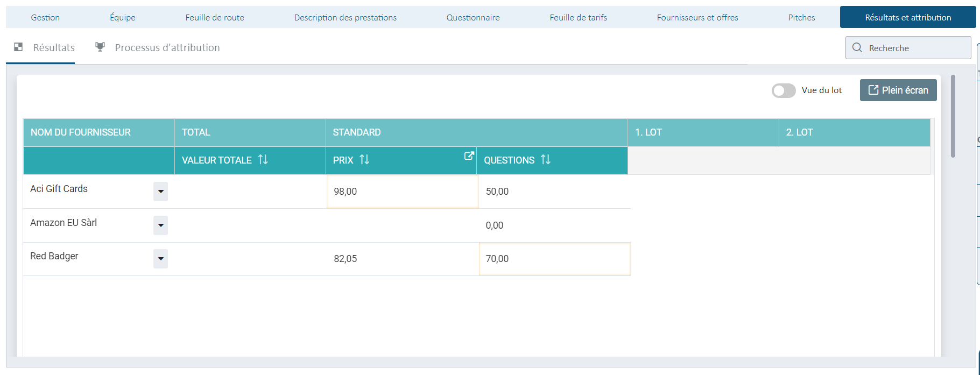The width and height of the screenshot is (980, 375).
Task: Open the Équipe tab
Action: pos(123,17)
